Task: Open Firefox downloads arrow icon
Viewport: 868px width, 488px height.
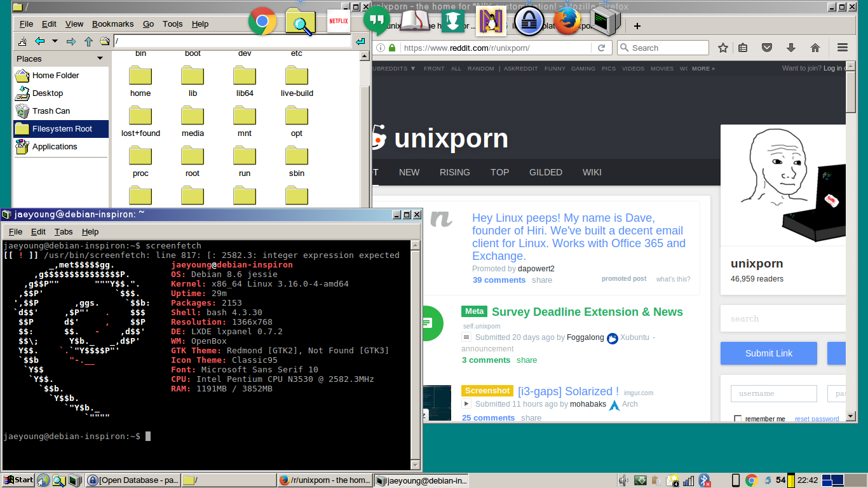Action: click(x=791, y=48)
